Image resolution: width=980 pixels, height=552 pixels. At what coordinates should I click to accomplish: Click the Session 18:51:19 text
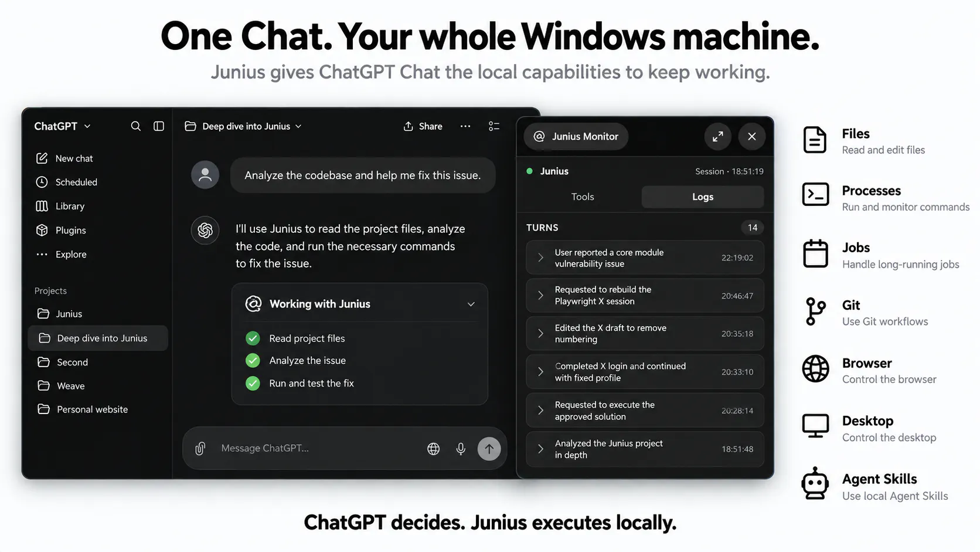[729, 172]
